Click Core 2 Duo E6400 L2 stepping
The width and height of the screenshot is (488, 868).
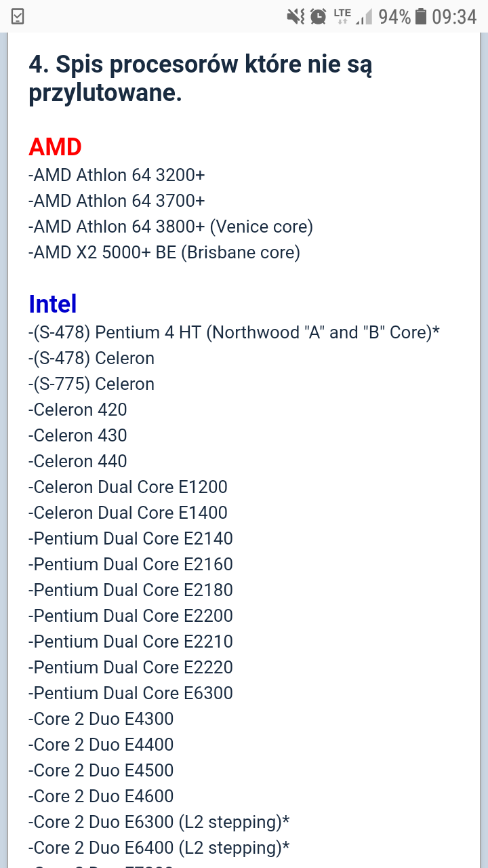click(159, 848)
